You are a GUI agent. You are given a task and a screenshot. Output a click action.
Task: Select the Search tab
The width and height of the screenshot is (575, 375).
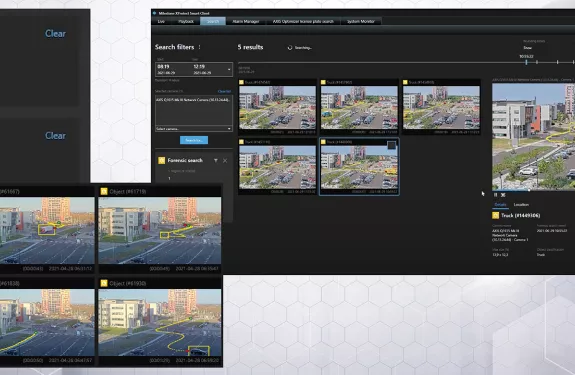(x=213, y=21)
